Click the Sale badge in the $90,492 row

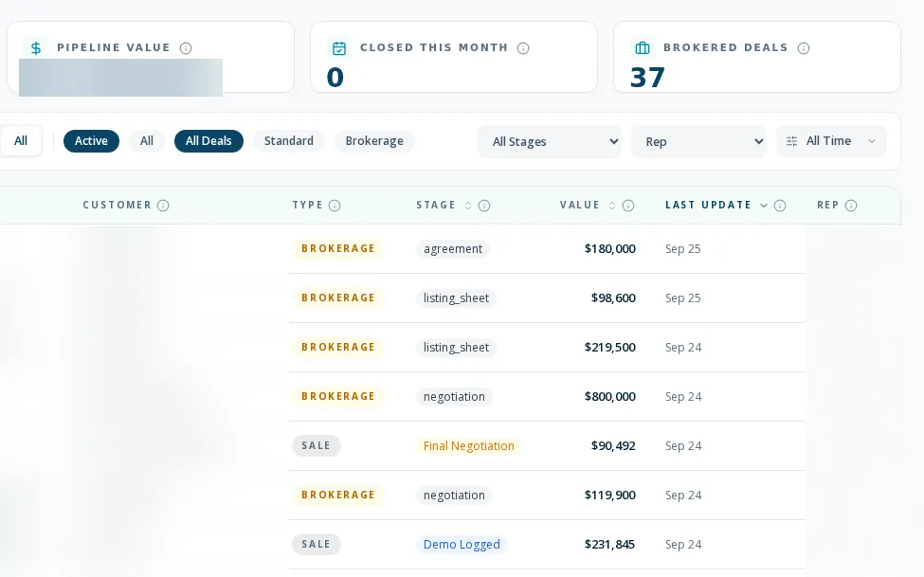coord(317,445)
